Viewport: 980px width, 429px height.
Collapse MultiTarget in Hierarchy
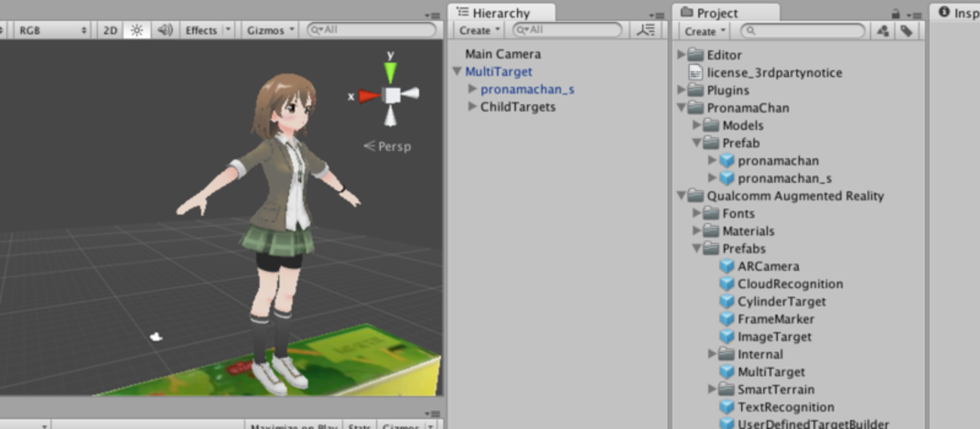click(457, 72)
